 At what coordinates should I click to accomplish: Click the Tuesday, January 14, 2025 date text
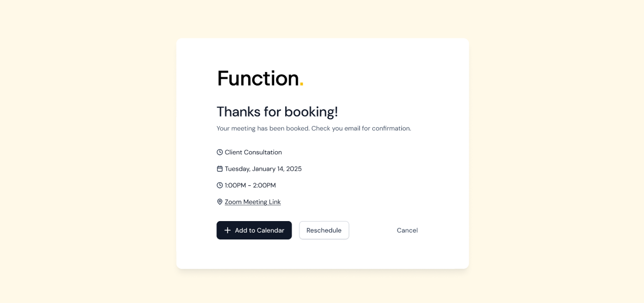coord(263,169)
